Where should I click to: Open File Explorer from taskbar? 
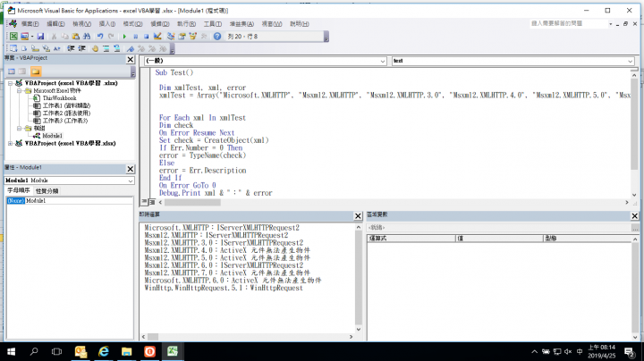(126, 351)
